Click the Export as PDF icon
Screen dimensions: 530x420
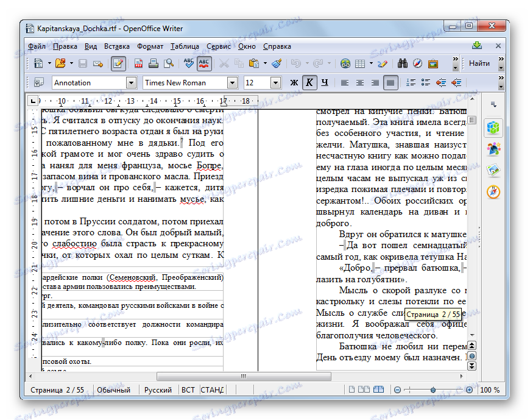click(x=138, y=63)
